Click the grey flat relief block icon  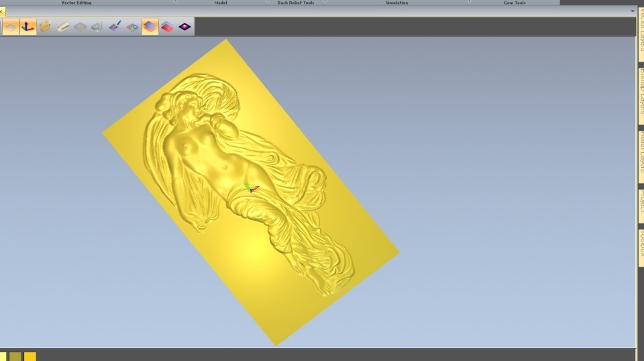80,27
